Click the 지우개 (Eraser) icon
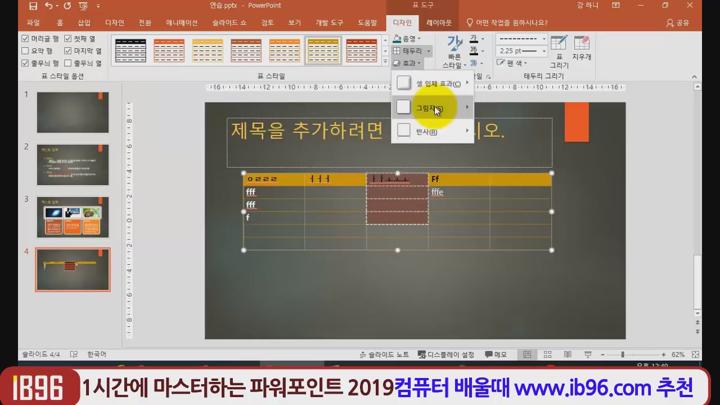This screenshot has width=720, height=405. [581, 48]
